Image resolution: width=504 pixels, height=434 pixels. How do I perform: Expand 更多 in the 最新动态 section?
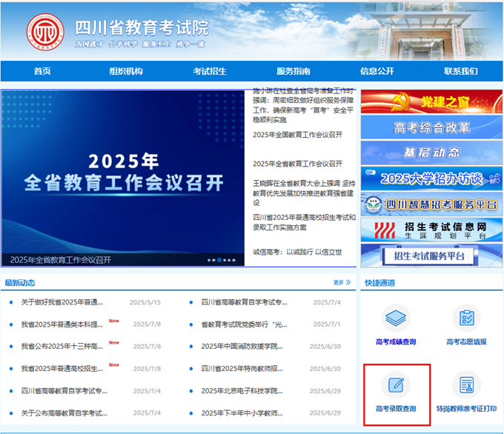[x=342, y=282]
